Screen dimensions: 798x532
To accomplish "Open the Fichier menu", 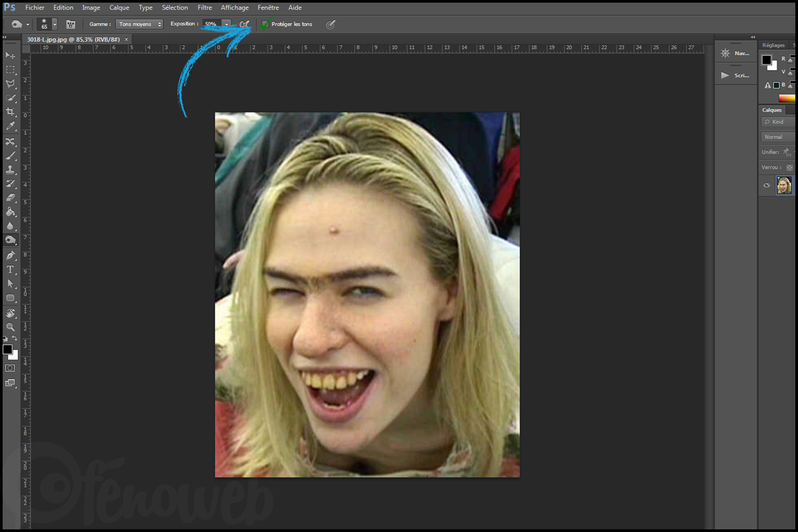I will (35, 7).
